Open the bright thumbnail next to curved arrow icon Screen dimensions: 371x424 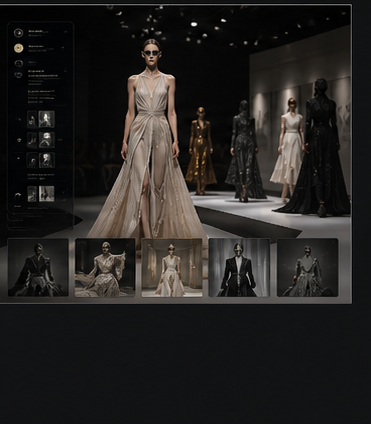click(x=47, y=194)
